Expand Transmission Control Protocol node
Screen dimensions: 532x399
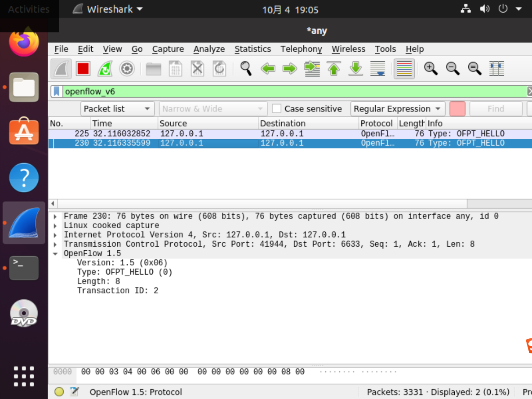coord(55,244)
